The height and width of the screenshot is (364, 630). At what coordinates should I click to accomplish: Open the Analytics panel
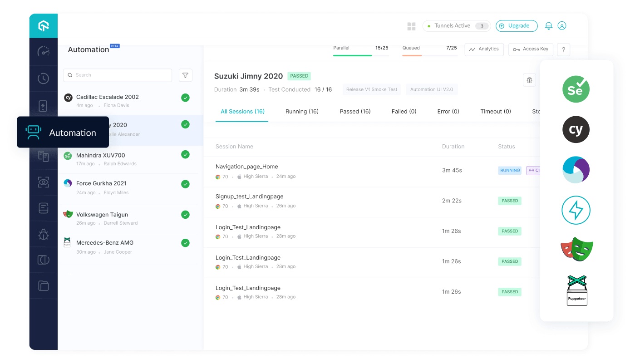click(x=484, y=49)
